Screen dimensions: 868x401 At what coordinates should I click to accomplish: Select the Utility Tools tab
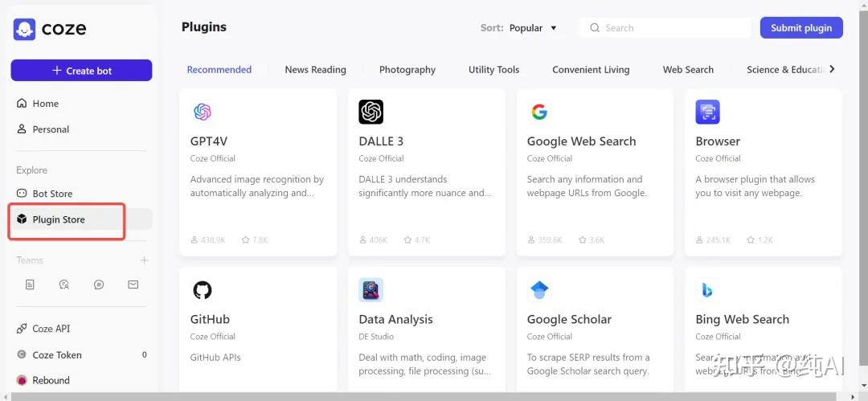pyautogui.click(x=493, y=70)
